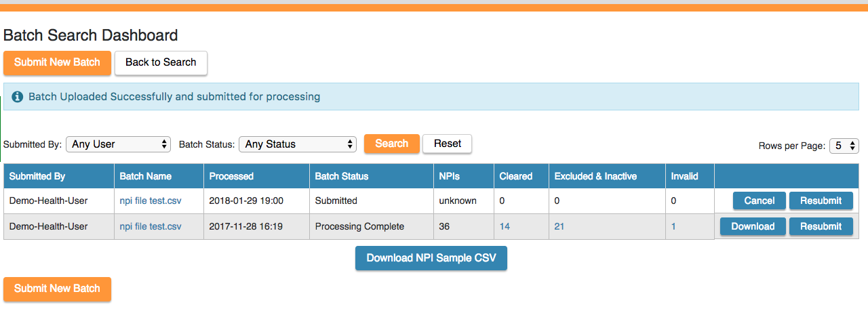View the 21 Excluded & Inactive NPIs
The width and height of the screenshot is (868, 315).
(559, 226)
